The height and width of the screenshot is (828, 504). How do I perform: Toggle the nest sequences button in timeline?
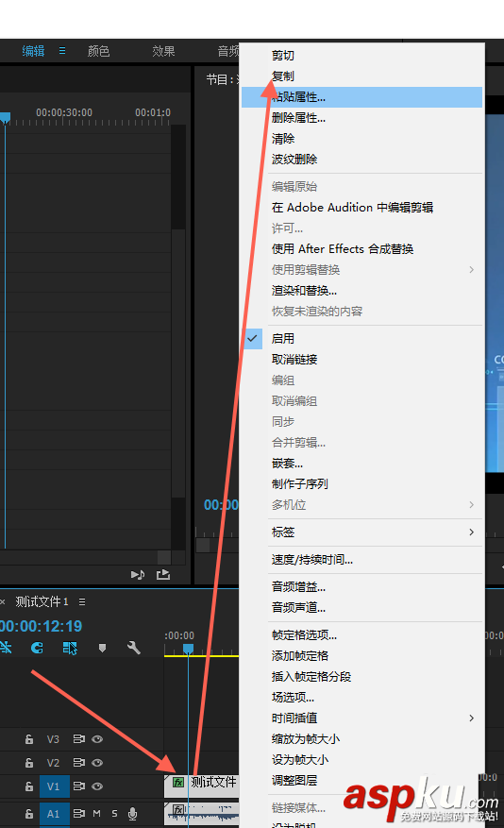tap(6, 648)
